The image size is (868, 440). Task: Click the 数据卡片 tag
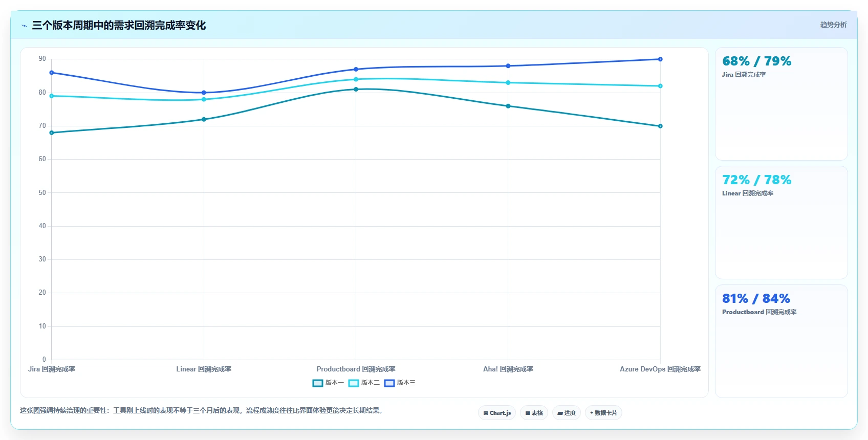603,413
